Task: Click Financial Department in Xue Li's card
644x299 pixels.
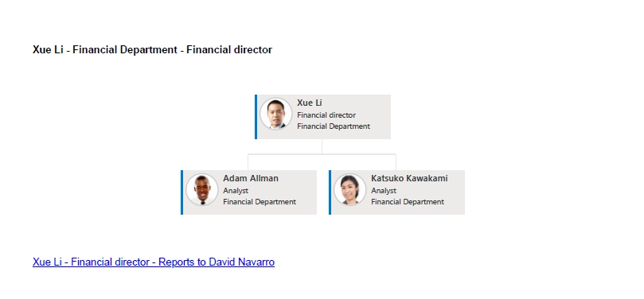Action: [334, 126]
